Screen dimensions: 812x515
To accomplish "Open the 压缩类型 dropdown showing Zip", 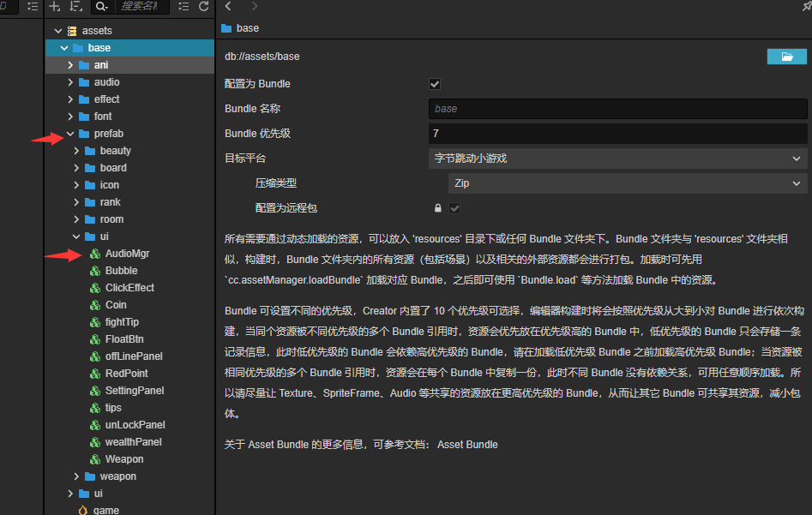I will pyautogui.click(x=627, y=183).
